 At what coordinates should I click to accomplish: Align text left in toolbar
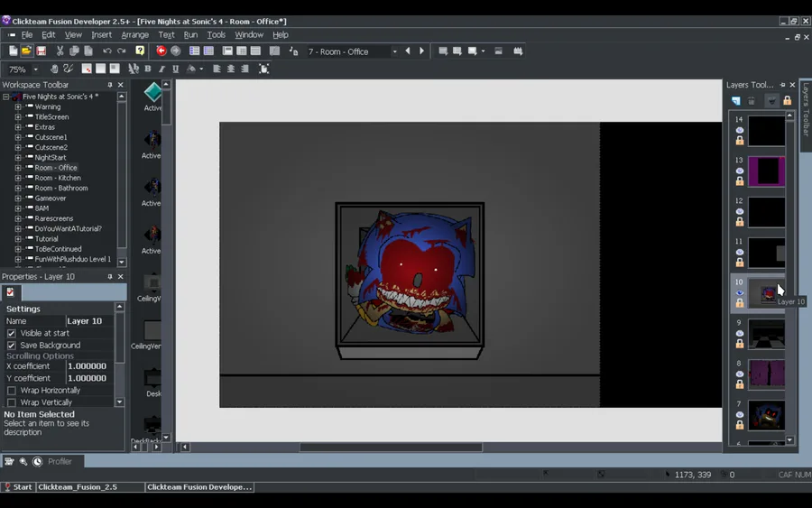(x=217, y=69)
